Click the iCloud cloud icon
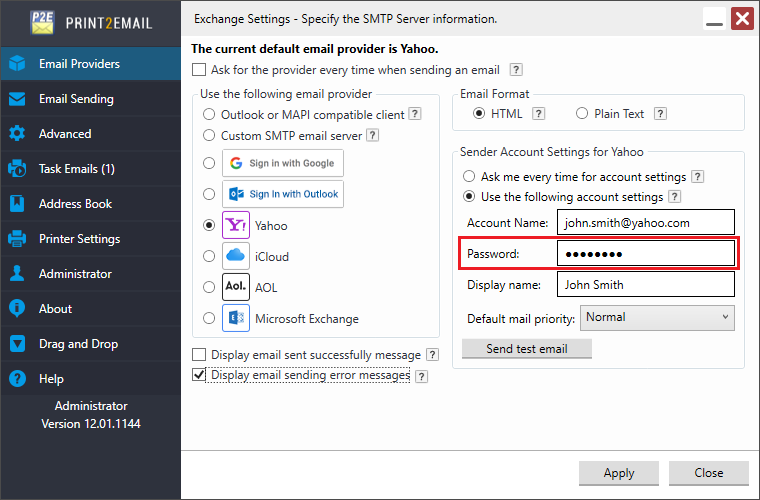760x500 pixels. coord(236,256)
